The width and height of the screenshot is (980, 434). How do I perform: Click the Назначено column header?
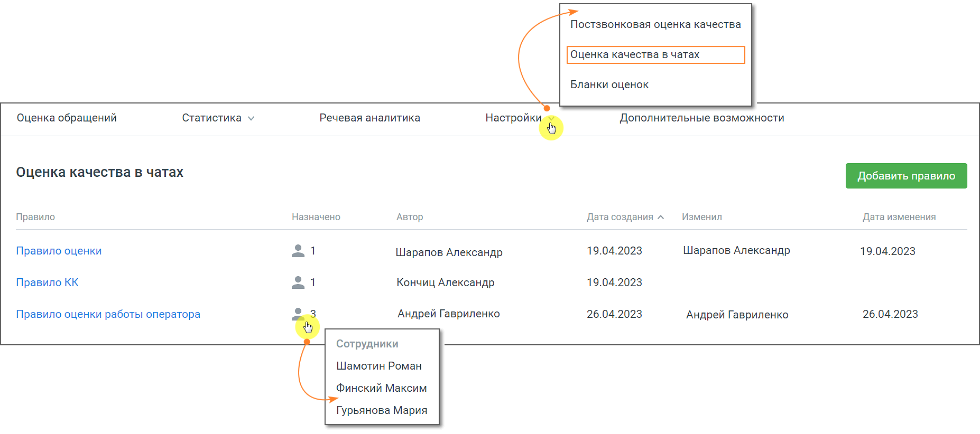pos(316,217)
